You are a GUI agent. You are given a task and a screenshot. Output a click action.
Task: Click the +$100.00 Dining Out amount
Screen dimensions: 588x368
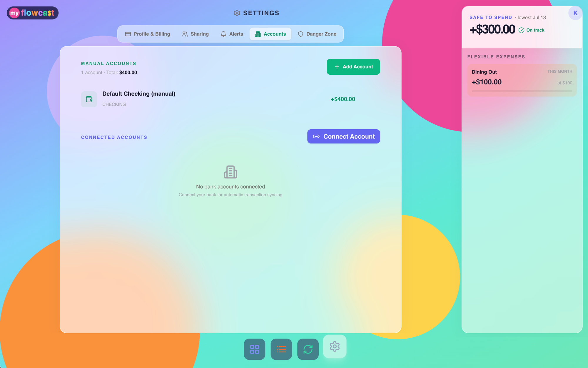(487, 82)
